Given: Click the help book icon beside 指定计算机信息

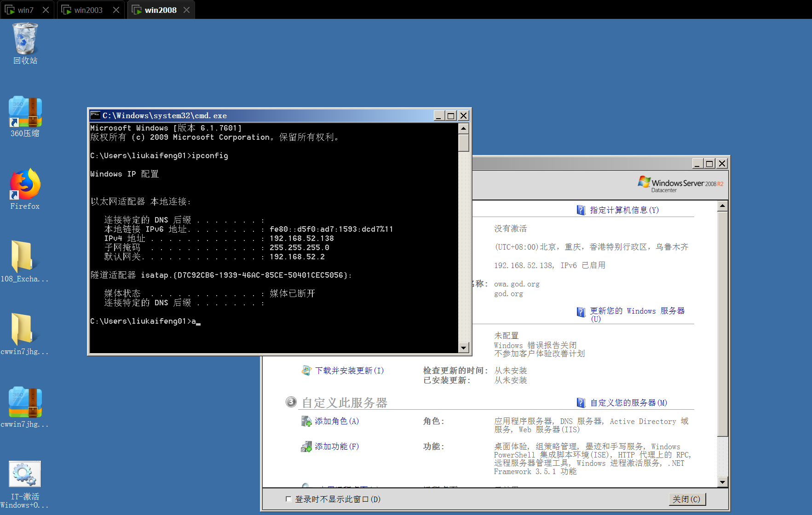Looking at the screenshot, I should (581, 210).
